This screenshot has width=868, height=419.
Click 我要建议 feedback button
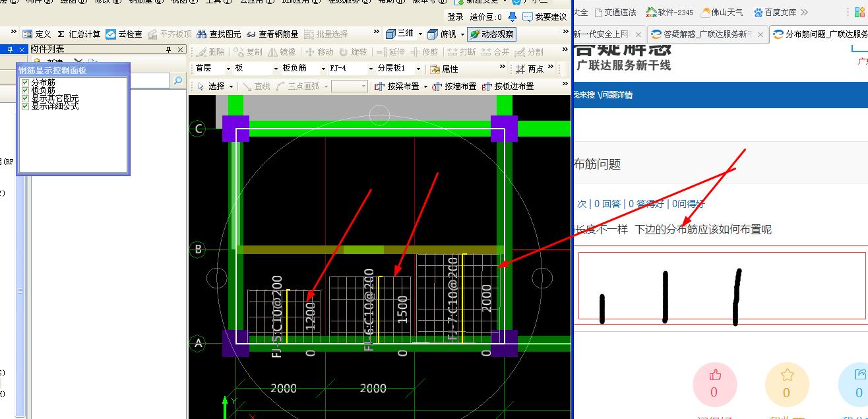pos(545,16)
